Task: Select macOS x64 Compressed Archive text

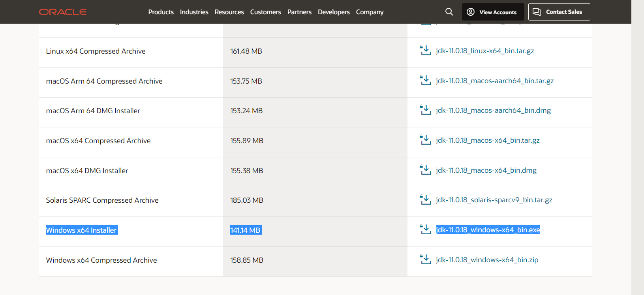Action: pos(98,141)
